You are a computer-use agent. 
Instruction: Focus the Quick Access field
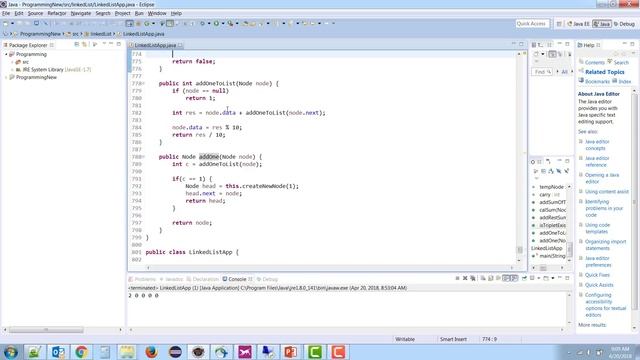pos(532,24)
